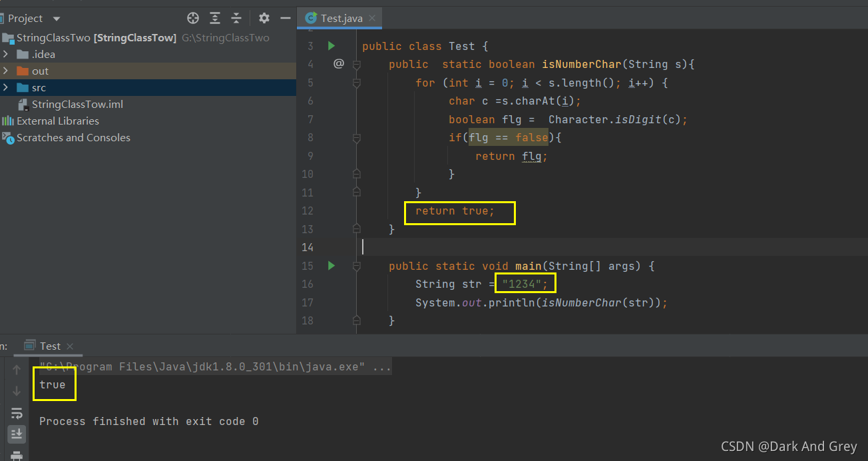Click the StringClassTow.iml file icon
Image resolution: width=868 pixels, height=461 pixels.
(x=23, y=105)
